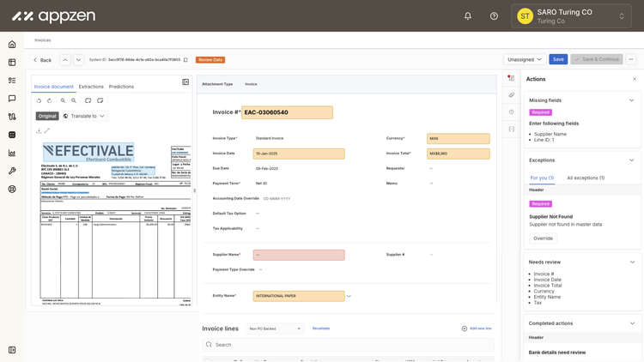
Task: Open the Non PO Backed dropdown
Action: (276, 329)
